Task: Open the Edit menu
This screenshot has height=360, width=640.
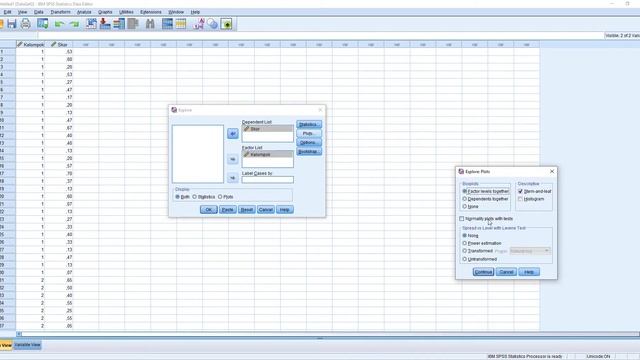Action: [x=7, y=12]
